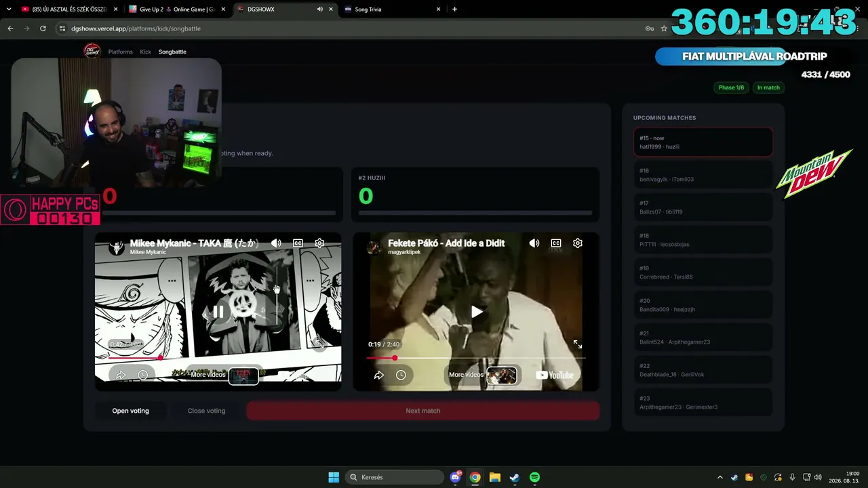Select match #17 Balizs07 vs tibii119
This screenshot has height=488, width=868.
coord(703,207)
